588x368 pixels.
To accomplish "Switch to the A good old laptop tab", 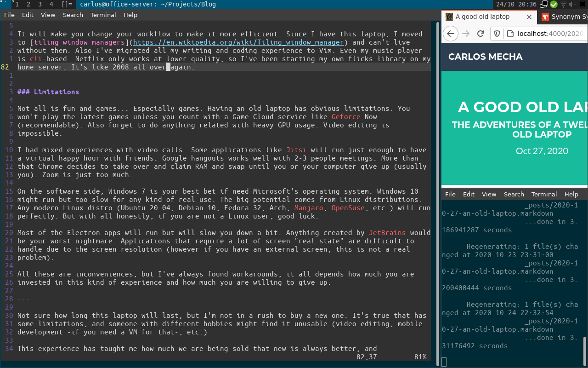I will pyautogui.click(x=489, y=17).
